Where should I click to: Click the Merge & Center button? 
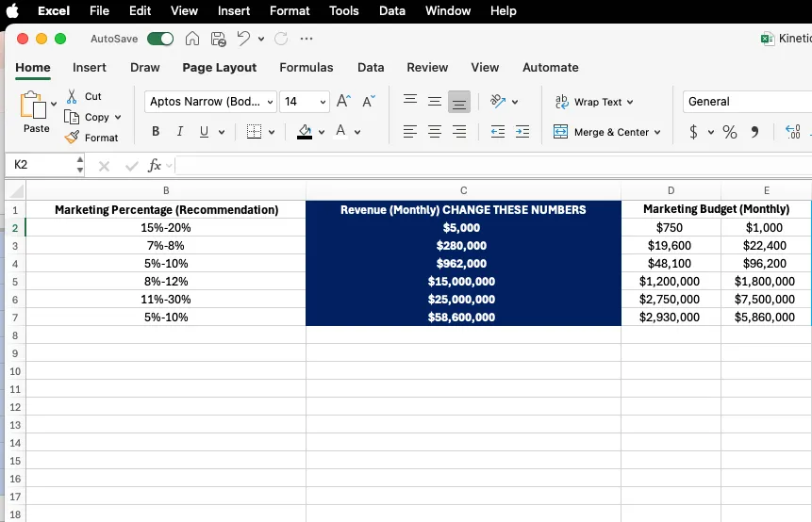(606, 132)
